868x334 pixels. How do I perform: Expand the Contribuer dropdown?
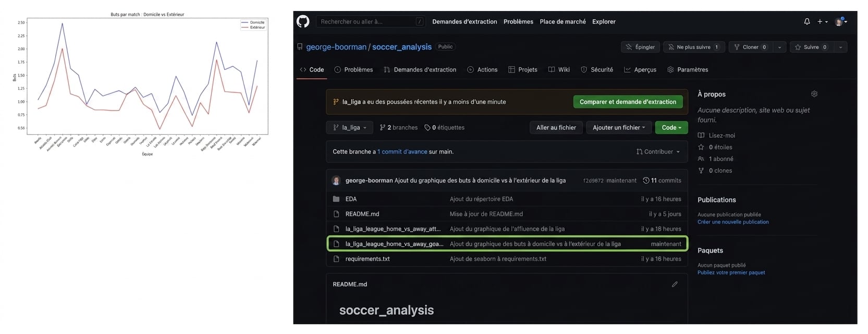[x=658, y=152]
